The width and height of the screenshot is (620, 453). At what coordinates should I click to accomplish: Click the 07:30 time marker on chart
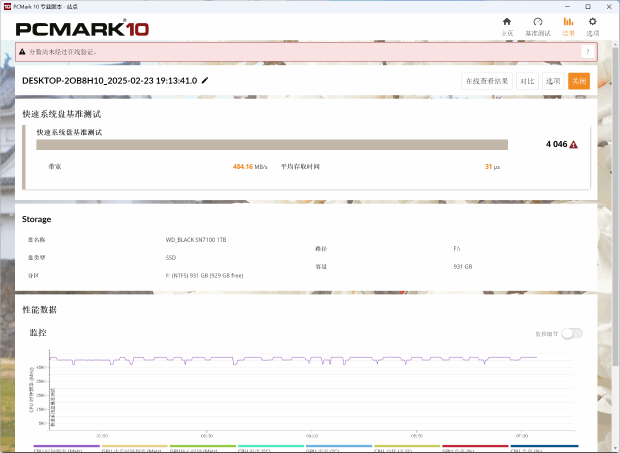coord(522,436)
